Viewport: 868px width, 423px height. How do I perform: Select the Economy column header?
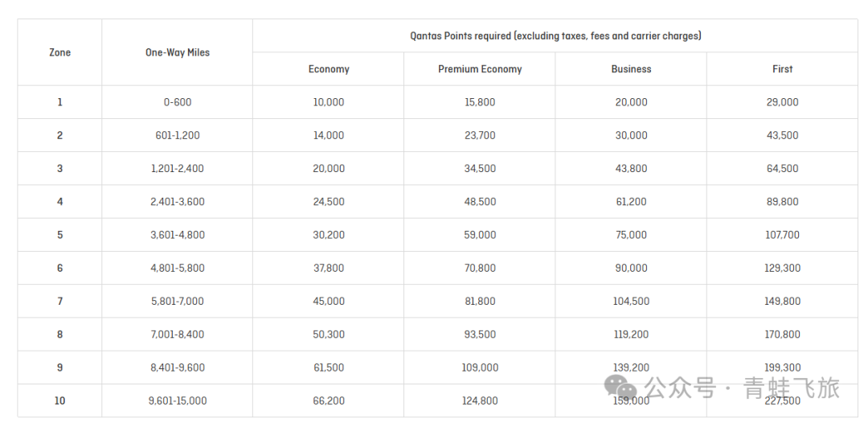click(329, 69)
